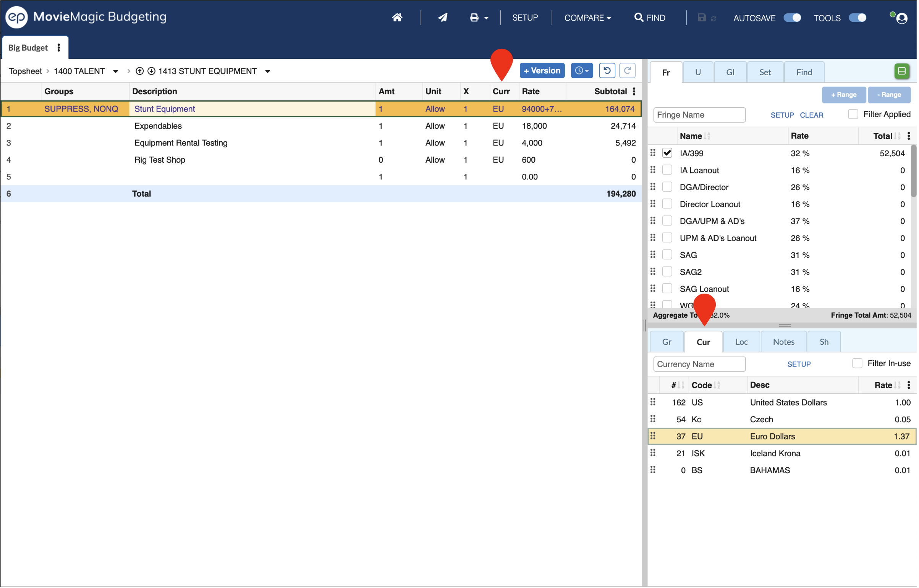Go to previous account with up arrow
Image resolution: width=919 pixels, height=588 pixels.
pyautogui.click(x=140, y=71)
